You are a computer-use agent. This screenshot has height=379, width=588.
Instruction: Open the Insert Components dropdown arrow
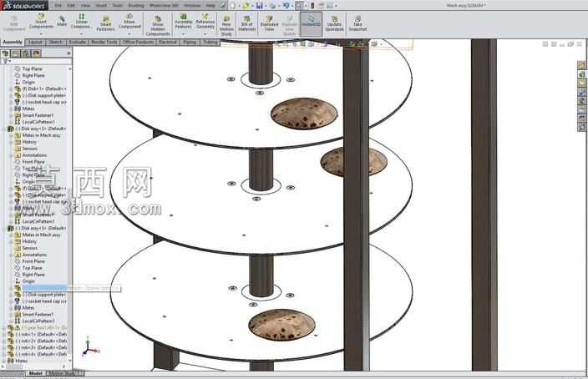pyautogui.click(x=41, y=33)
